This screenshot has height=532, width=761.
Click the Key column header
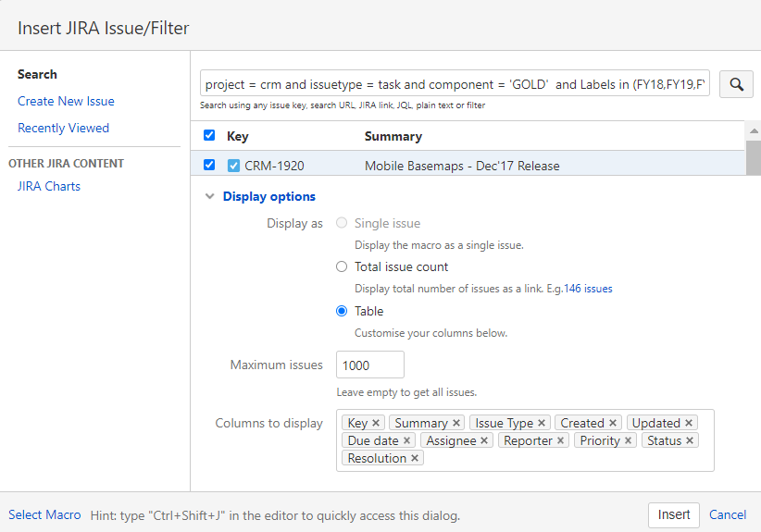click(x=237, y=136)
